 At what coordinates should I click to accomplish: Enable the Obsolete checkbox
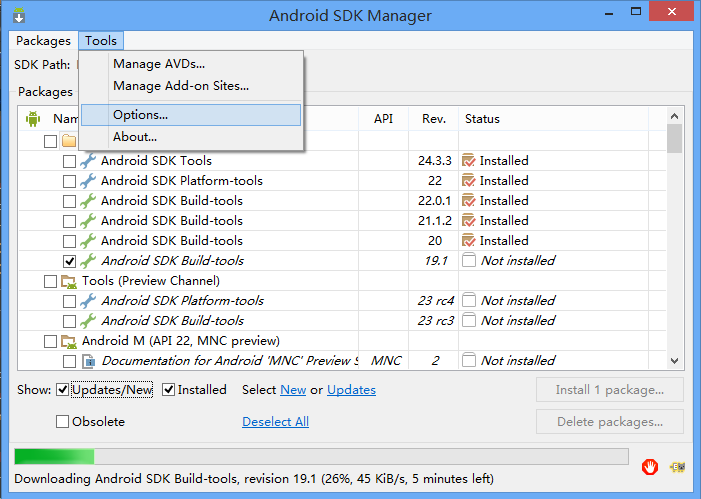coord(63,422)
